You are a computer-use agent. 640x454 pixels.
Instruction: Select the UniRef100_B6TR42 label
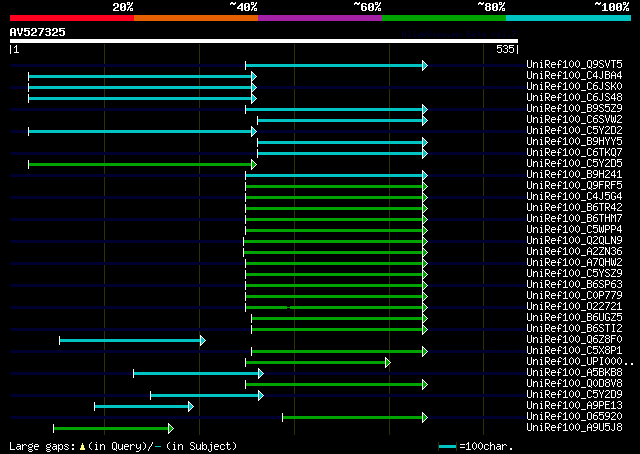tap(574, 207)
